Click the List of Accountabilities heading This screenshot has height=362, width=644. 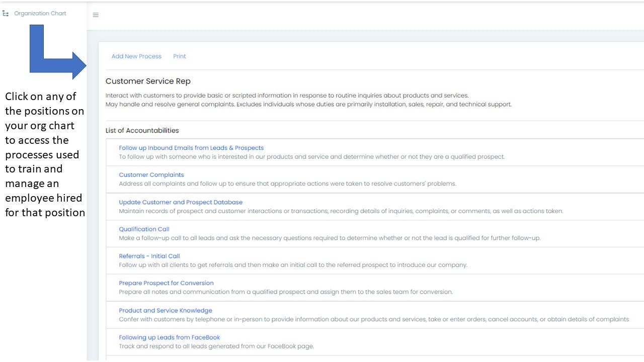click(x=142, y=131)
